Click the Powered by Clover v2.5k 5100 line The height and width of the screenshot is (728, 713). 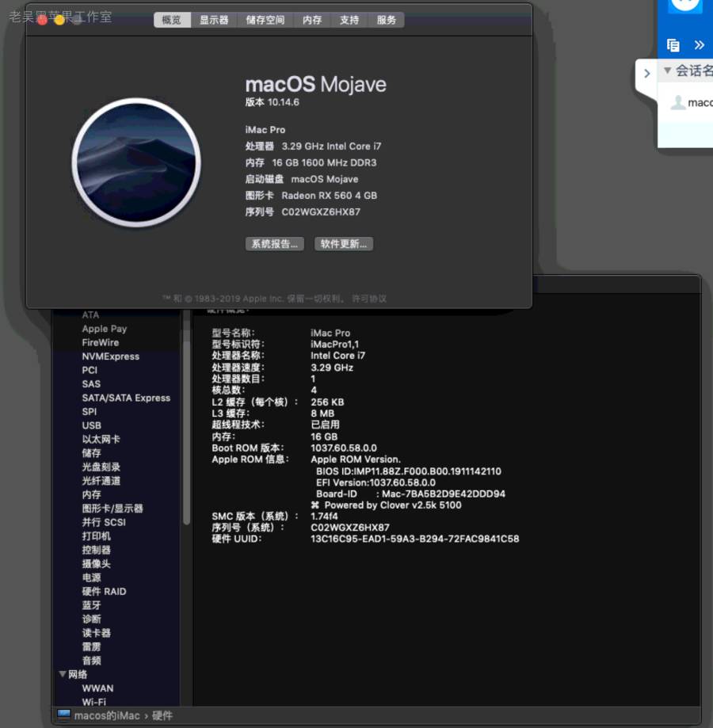387,505
